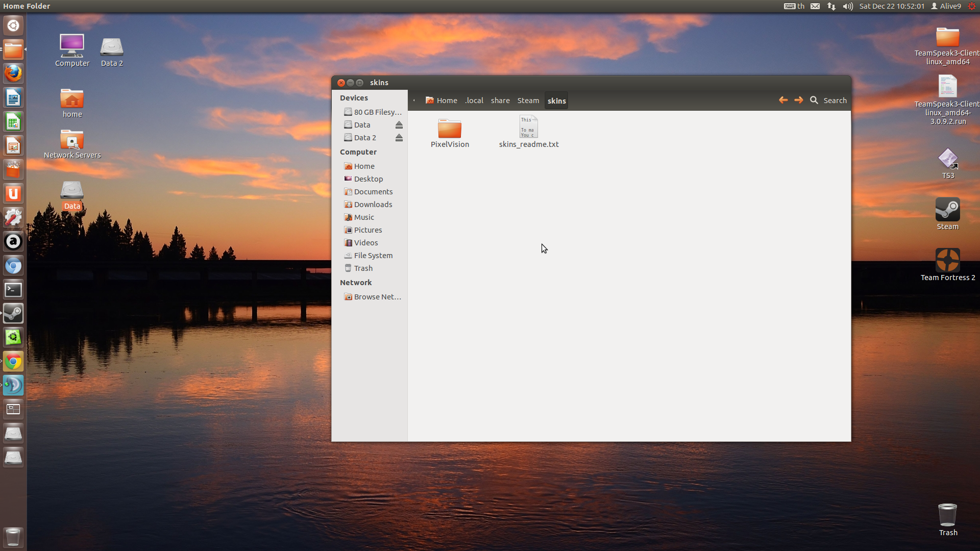Expand the path bar left arrow
The width and height of the screenshot is (980, 551).
(414, 101)
